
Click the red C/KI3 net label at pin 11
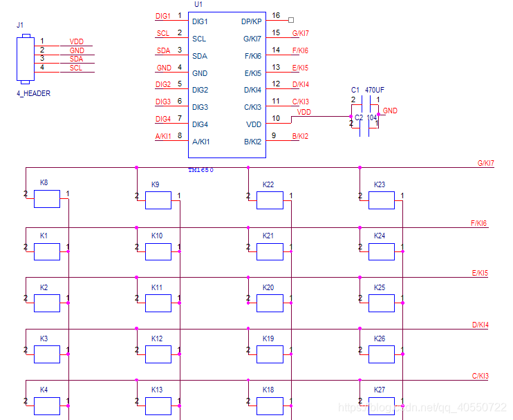pyautogui.click(x=301, y=102)
